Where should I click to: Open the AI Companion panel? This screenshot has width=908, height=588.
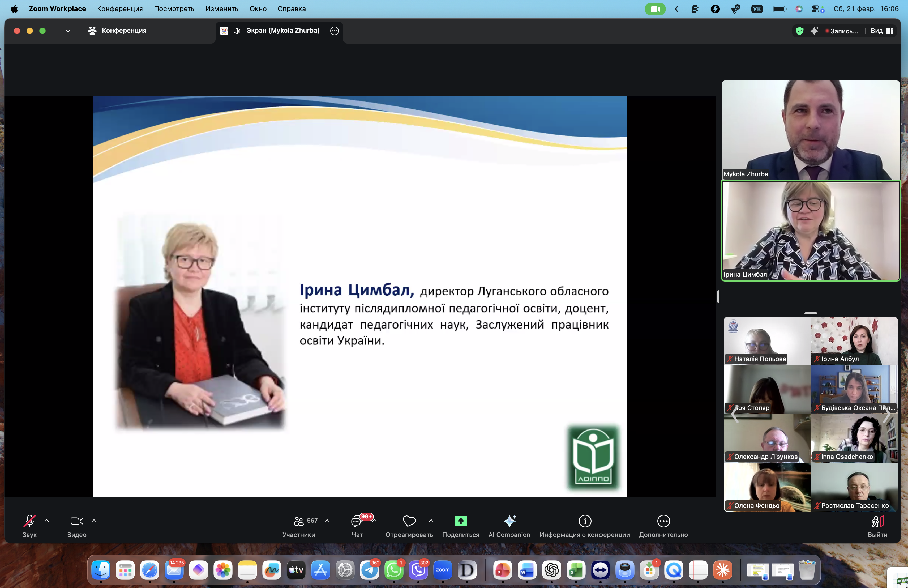pyautogui.click(x=509, y=521)
